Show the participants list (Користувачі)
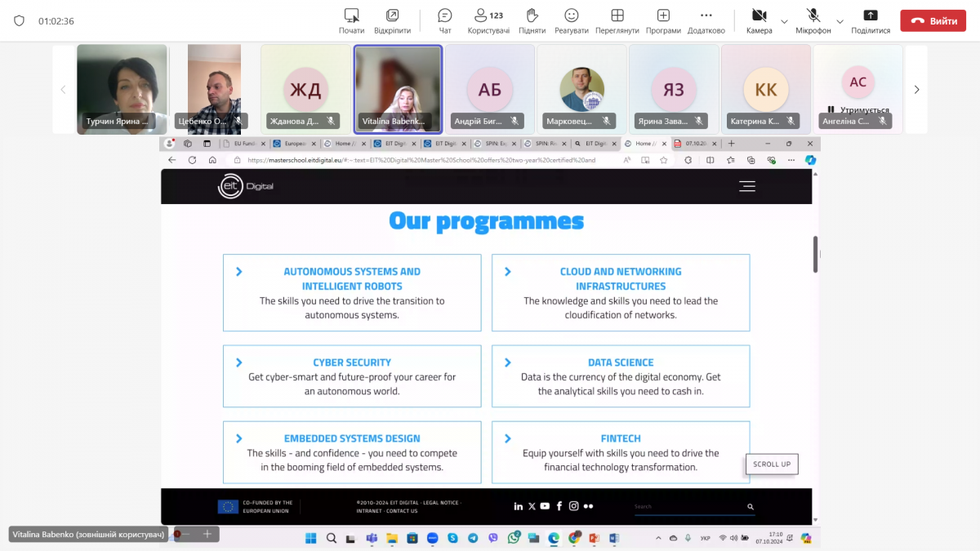Screen dimensions: 980x551 click(488, 21)
